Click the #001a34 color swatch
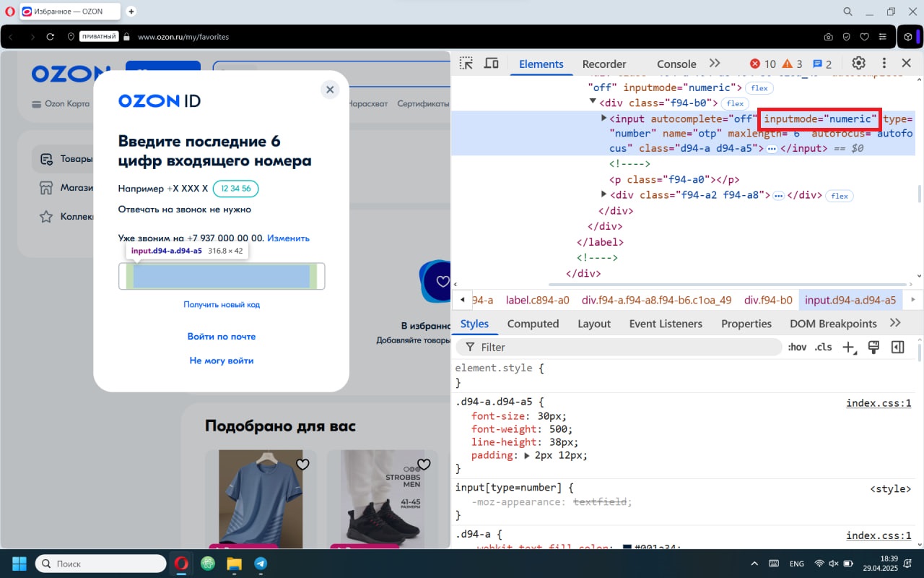The image size is (924, 578). (627, 548)
